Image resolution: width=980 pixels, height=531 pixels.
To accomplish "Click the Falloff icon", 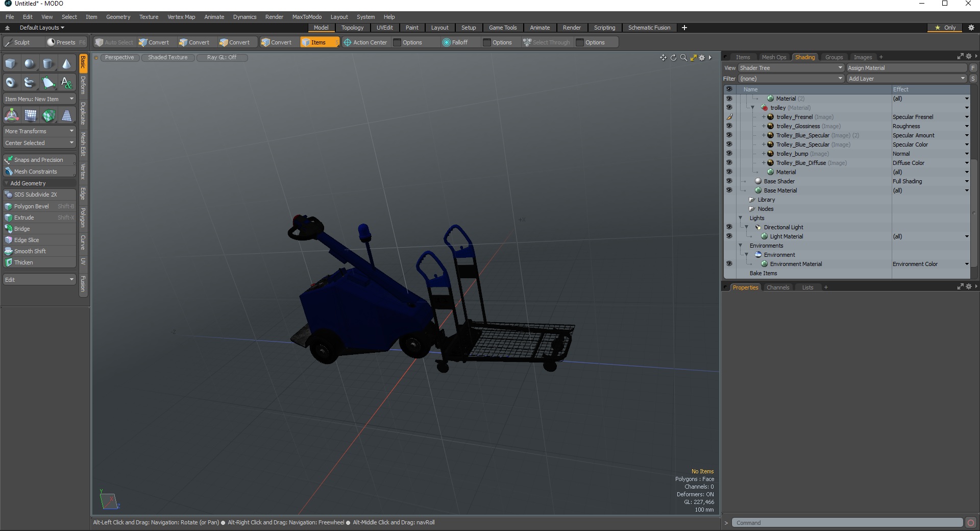I will coord(447,42).
